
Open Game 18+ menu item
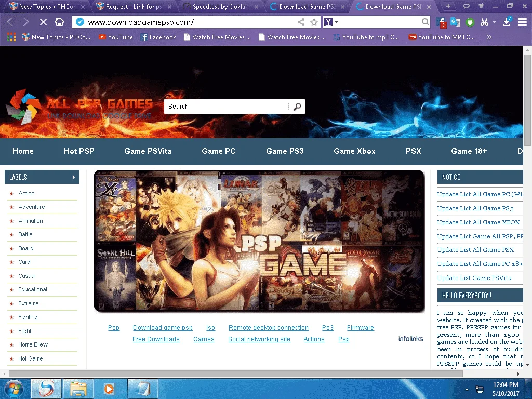[x=469, y=151]
